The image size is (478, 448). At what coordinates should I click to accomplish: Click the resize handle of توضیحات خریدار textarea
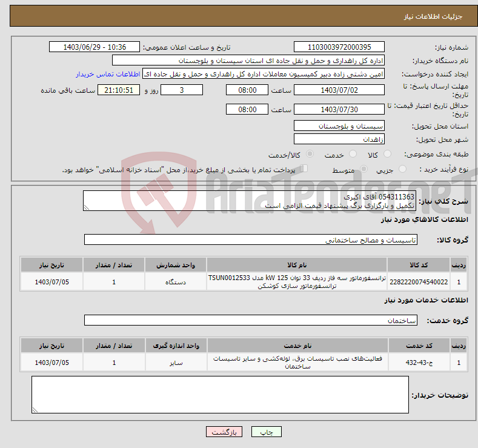click(35, 410)
